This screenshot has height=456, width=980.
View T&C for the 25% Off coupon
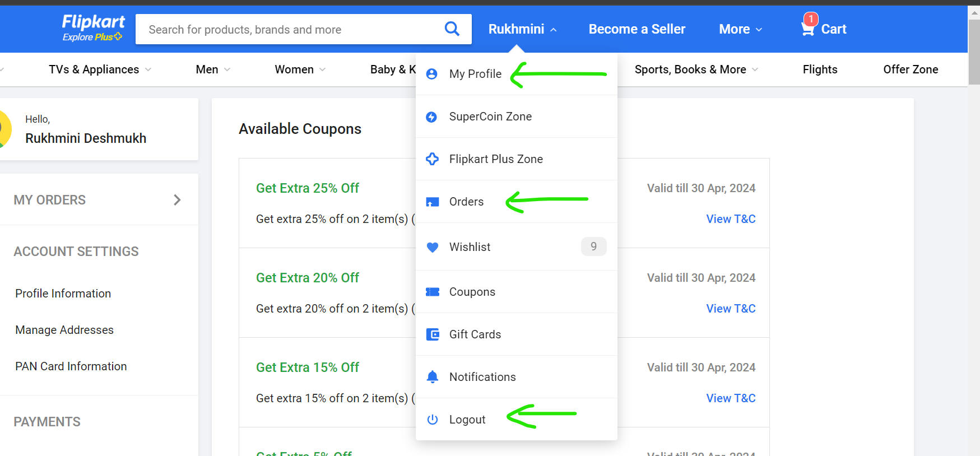point(731,219)
